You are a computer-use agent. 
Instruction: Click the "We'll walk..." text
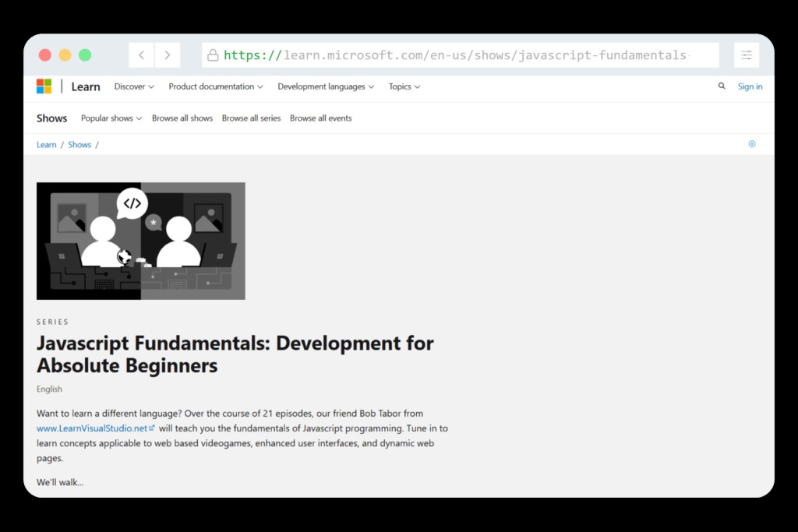(x=60, y=482)
